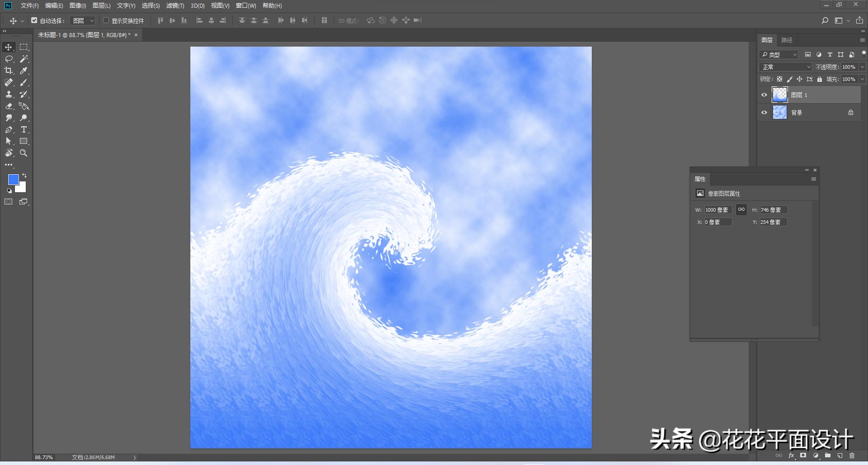Click the W width input field

717,210
